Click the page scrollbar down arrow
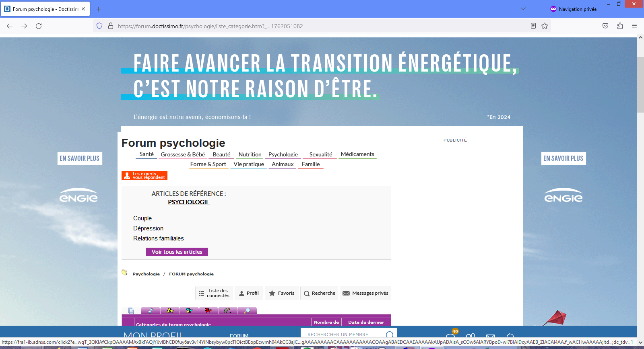 click(640, 343)
